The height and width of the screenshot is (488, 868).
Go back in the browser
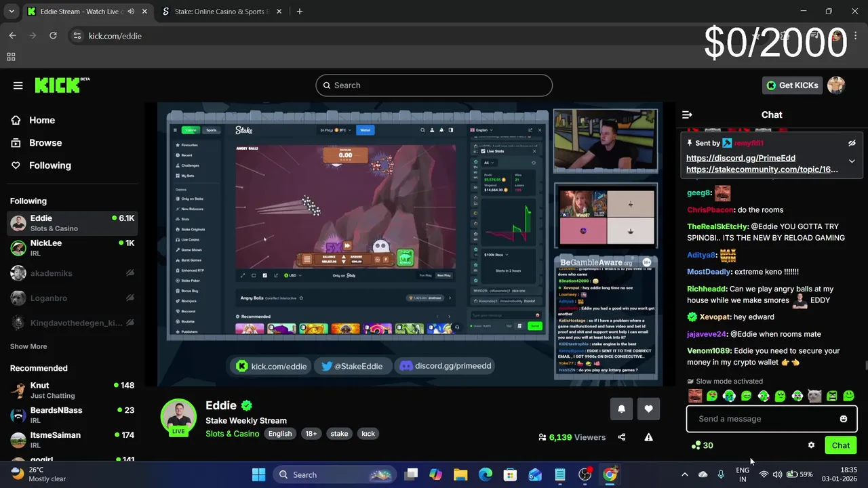coord(12,35)
